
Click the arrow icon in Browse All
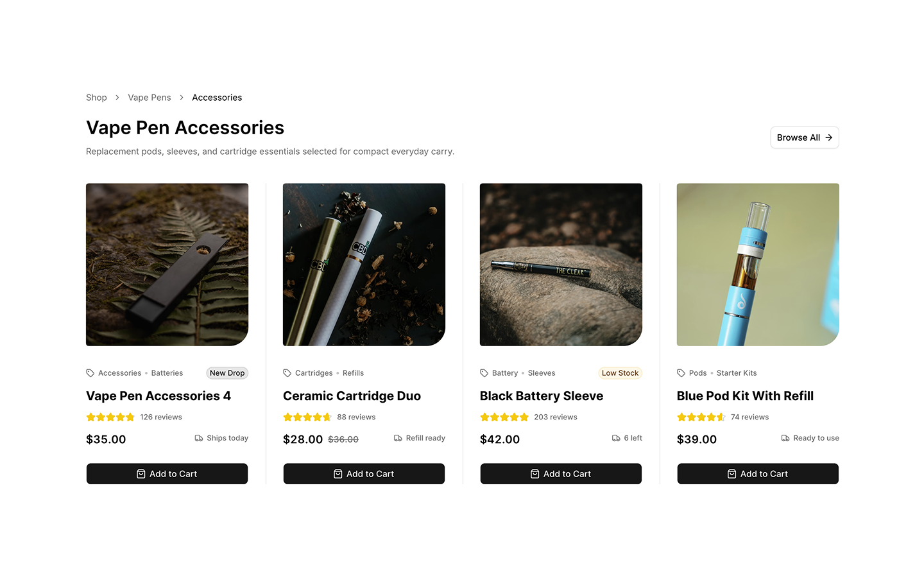(x=829, y=137)
